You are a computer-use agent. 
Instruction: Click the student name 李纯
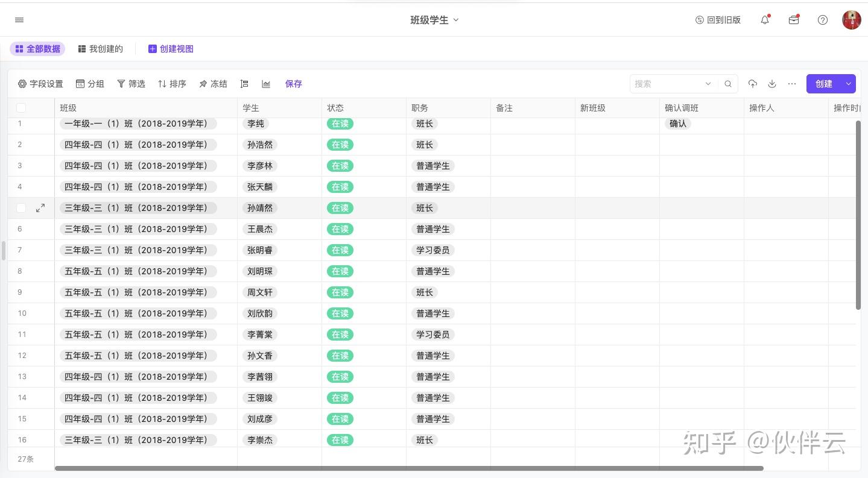tap(256, 124)
